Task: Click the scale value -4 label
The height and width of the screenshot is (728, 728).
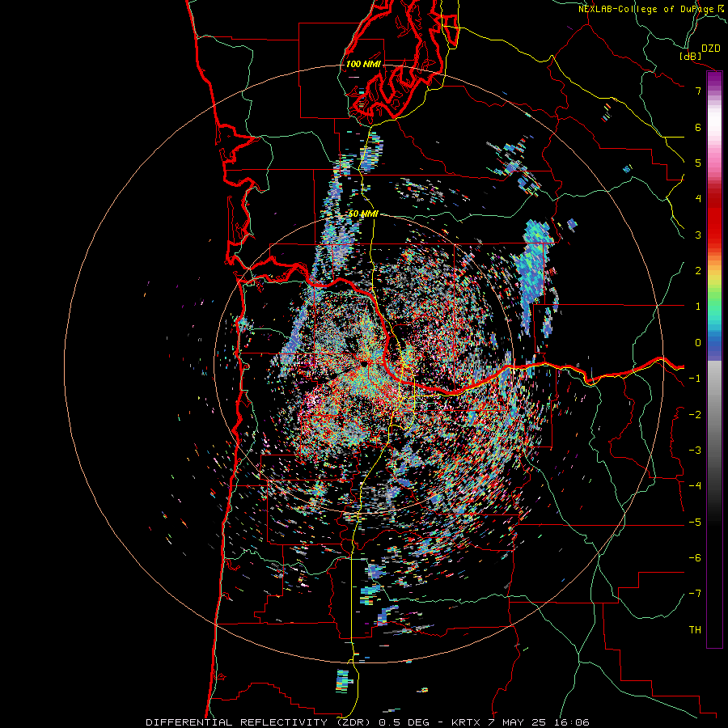Action: (695, 486)
